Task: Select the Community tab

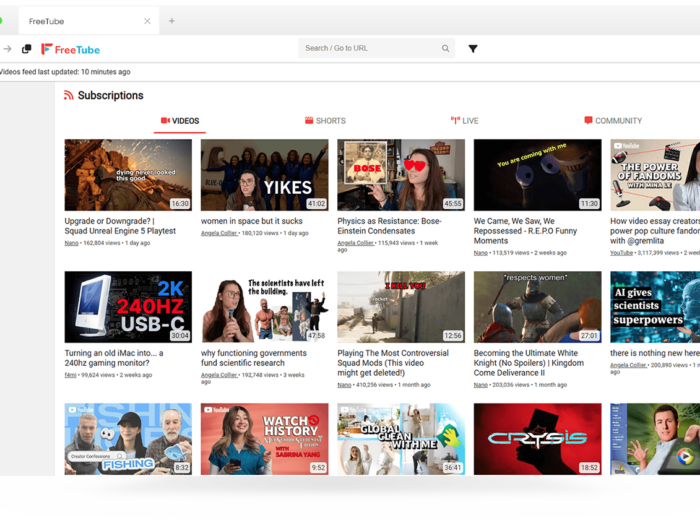Action: tap(612, 121)
